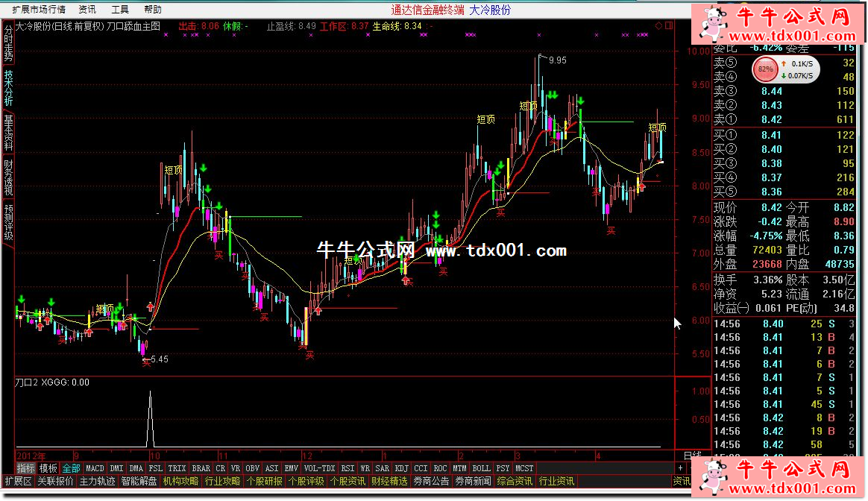This screenshot has height=501, width=868.
Task: Open the 财务透视 side tab
Action: click(x=8, y=177)
